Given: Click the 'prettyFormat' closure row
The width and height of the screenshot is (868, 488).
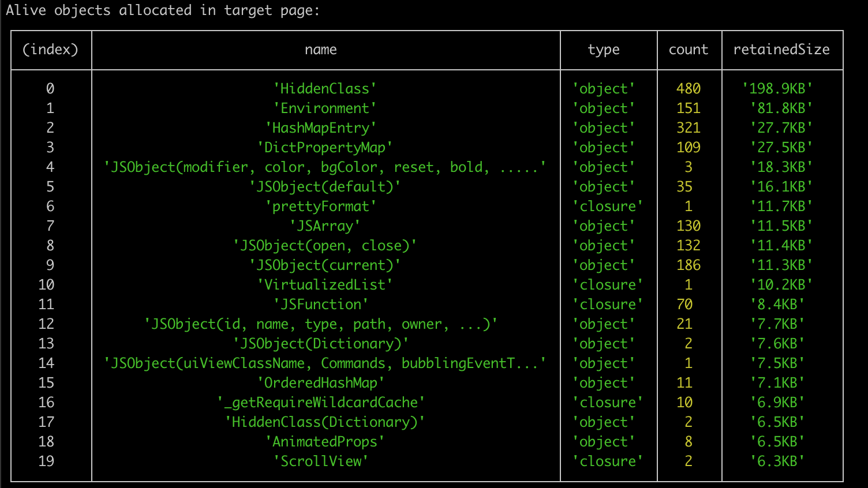Looking at the screenshot, I should [321, 206].
